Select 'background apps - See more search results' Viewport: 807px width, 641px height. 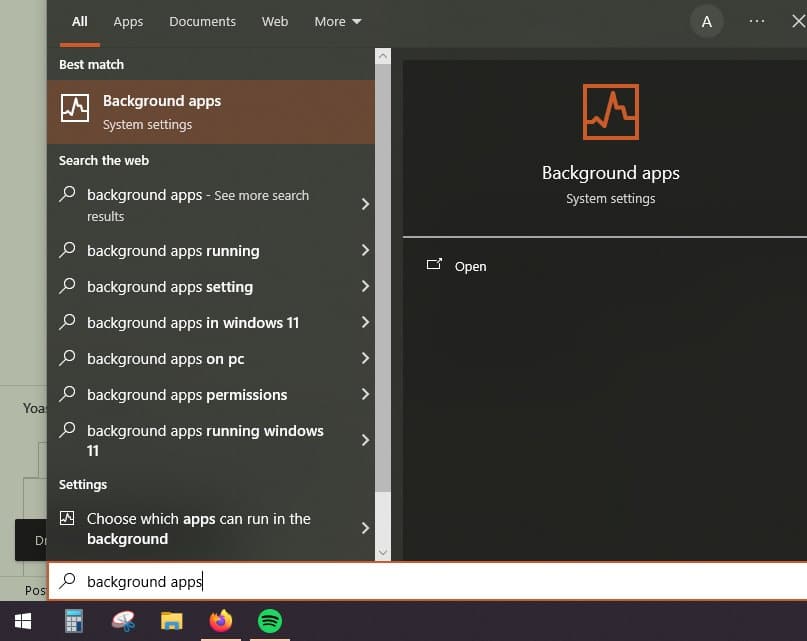pyautogui.click(x=210, y=205)
